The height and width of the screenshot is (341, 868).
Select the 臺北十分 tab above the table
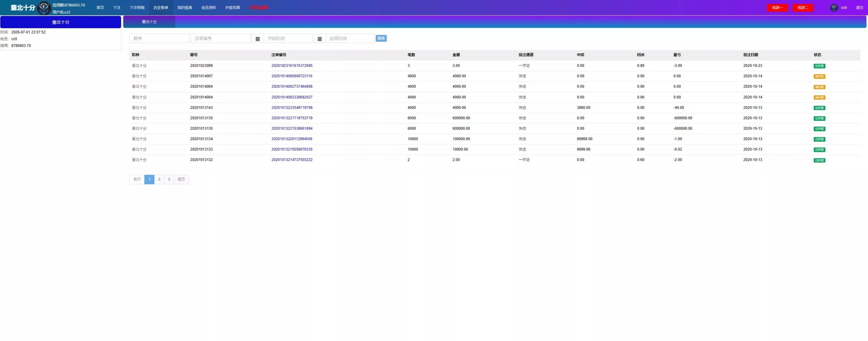149,22
